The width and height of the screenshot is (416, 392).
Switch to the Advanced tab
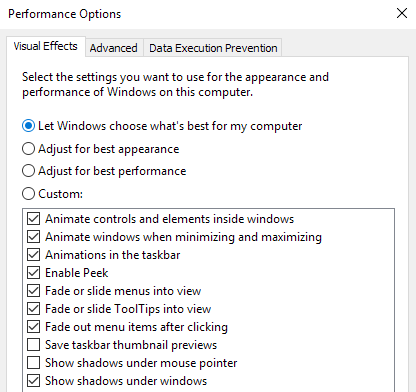114,48
